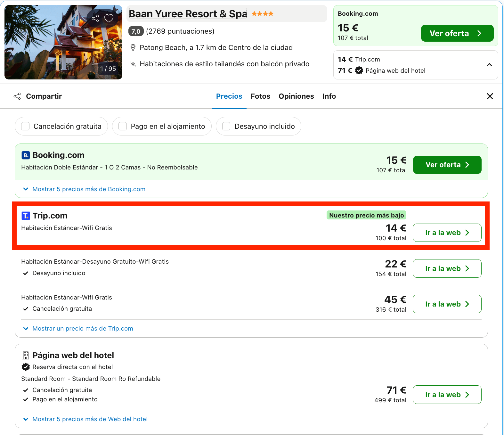Click the 7,0 rating badge
The image size is (504, 435).
(x=136, y=31)
